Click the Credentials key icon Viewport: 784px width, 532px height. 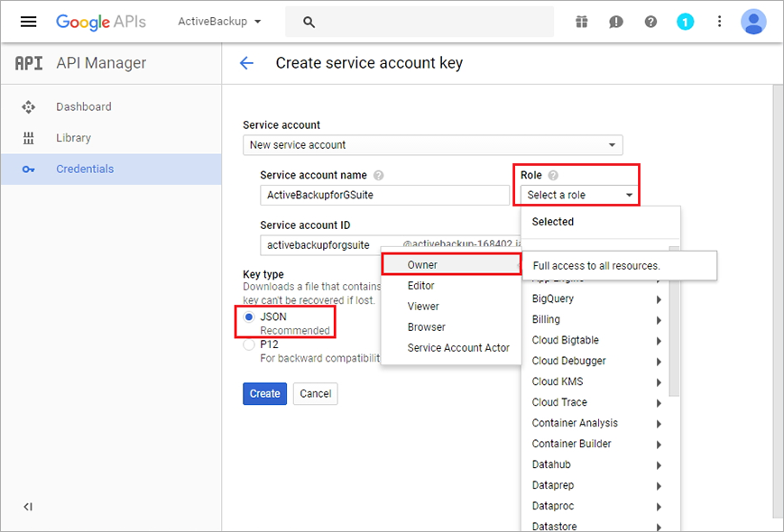pyautogui.click(x=29, y=170)
